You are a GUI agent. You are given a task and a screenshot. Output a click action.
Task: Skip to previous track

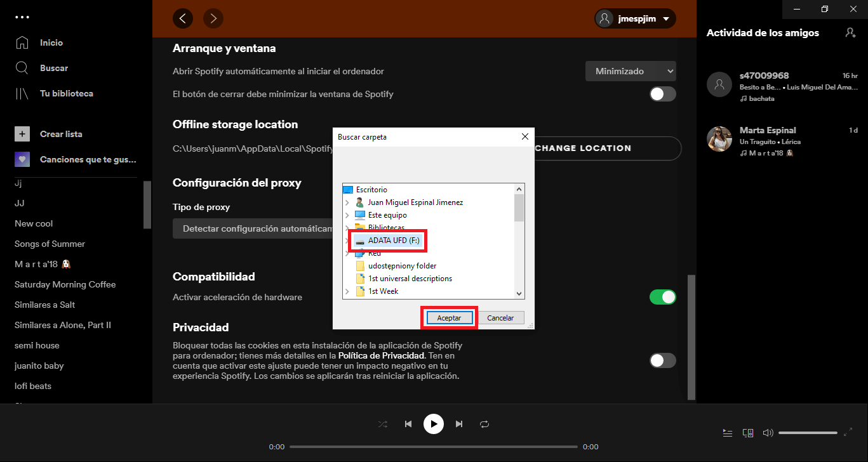click(408, 424)
